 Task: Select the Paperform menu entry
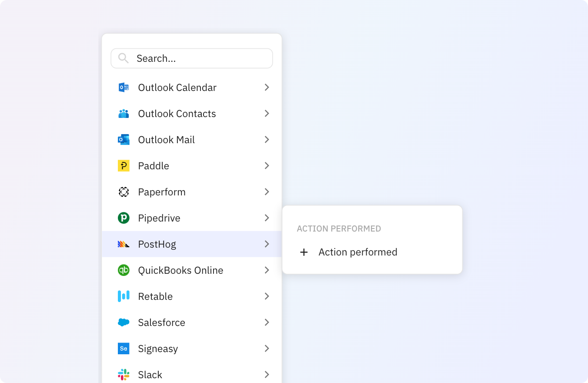(192, 192)
